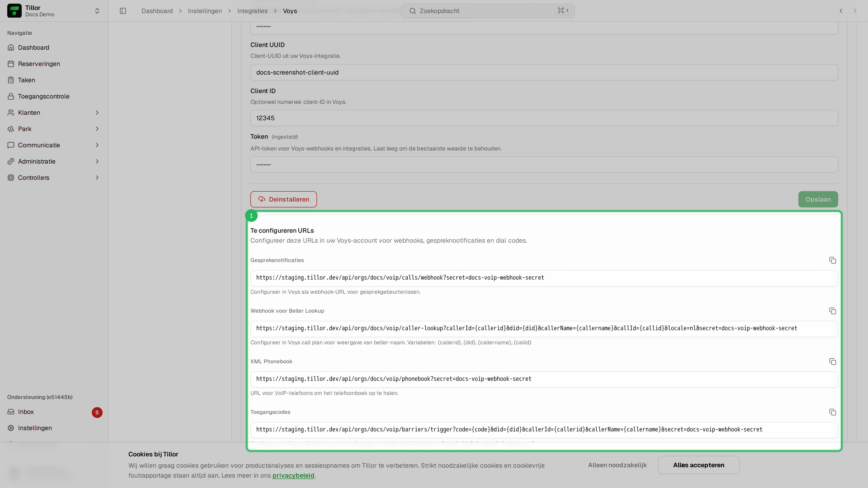This screenshot has height=488, width=868.
Task: Copy the XML Phonebook URL
Action: click(x=832, y=361)
